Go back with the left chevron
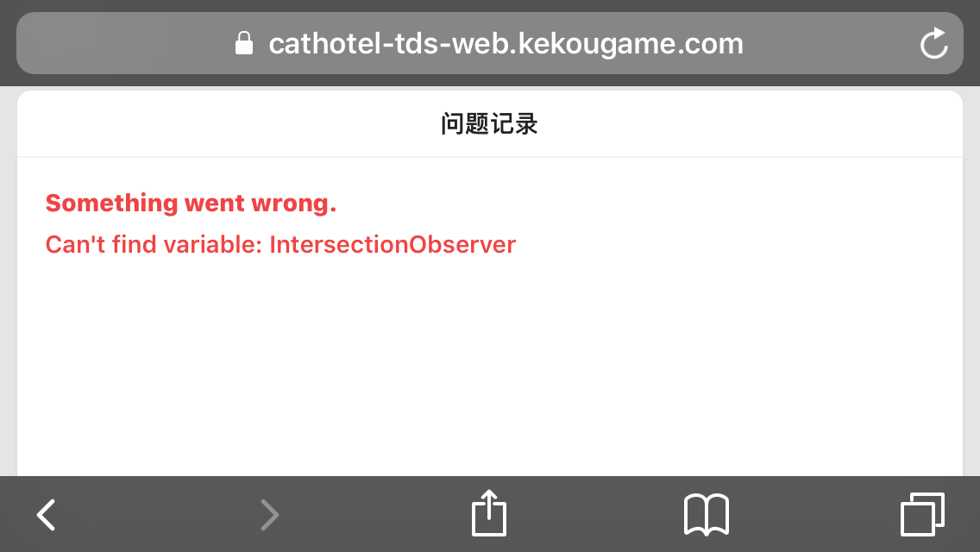The height and width of the screenshot is (552, 980). (x=47, y=515)
